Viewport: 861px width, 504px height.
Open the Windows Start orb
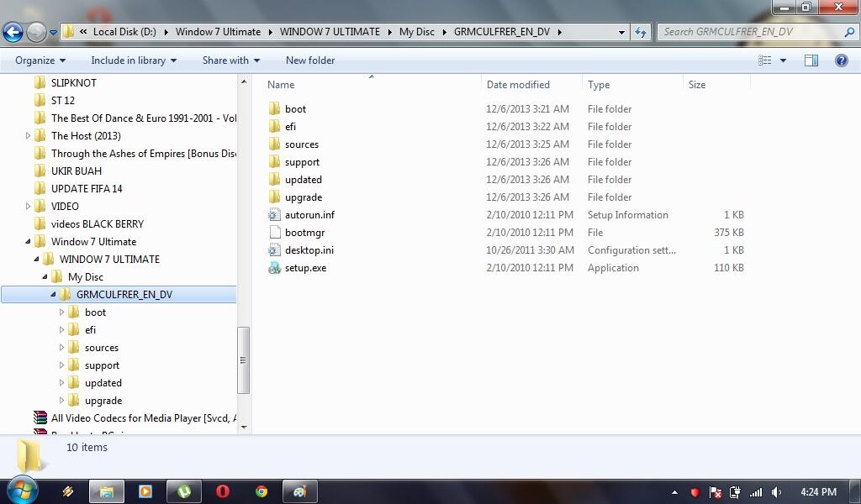22,490
